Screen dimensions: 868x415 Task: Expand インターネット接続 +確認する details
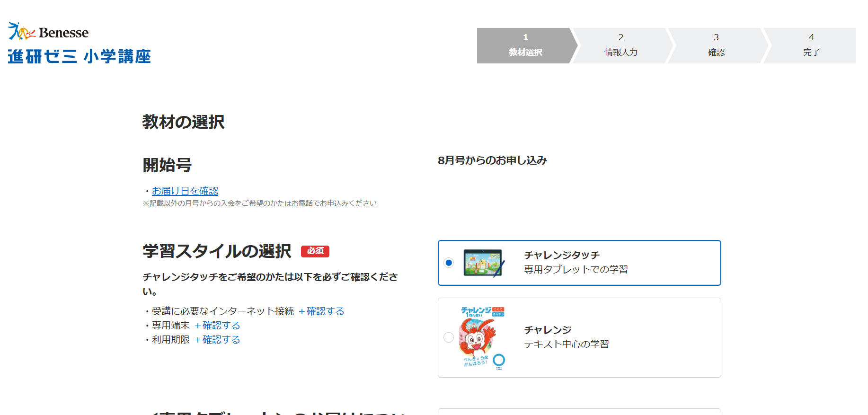click(x=321, y=311)
